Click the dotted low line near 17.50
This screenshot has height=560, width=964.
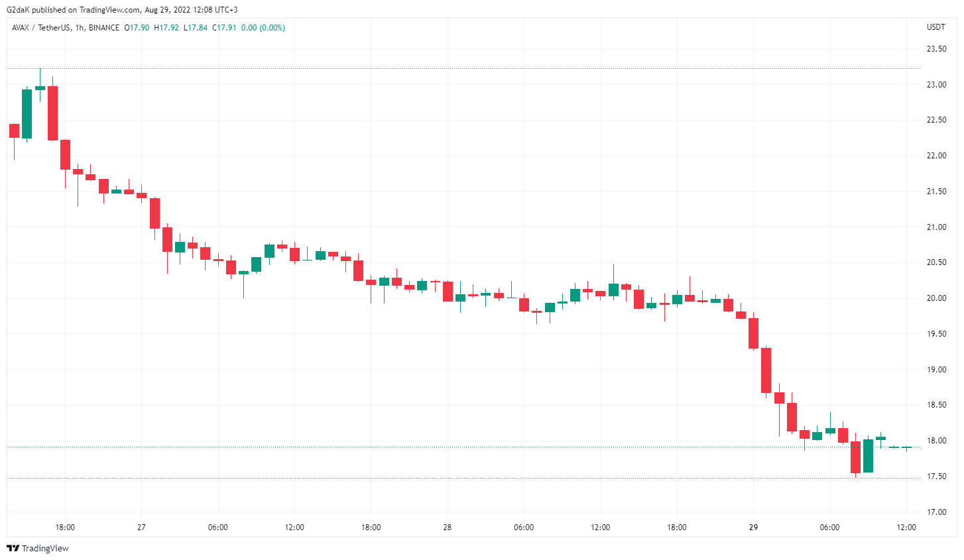(463, 478)
